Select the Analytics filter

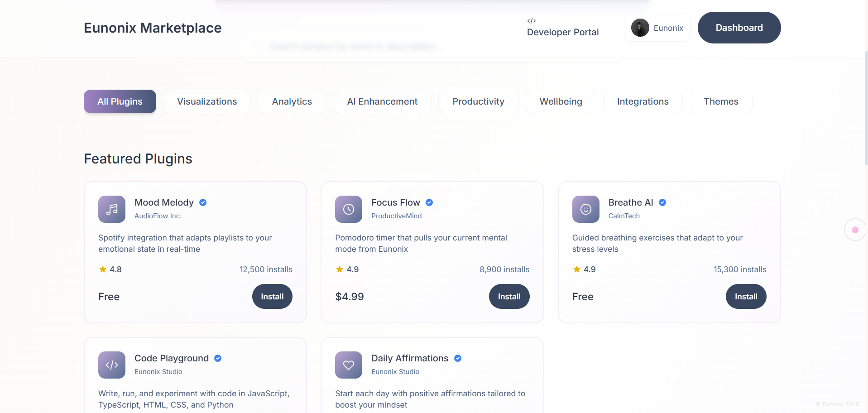tap(291, 101)
